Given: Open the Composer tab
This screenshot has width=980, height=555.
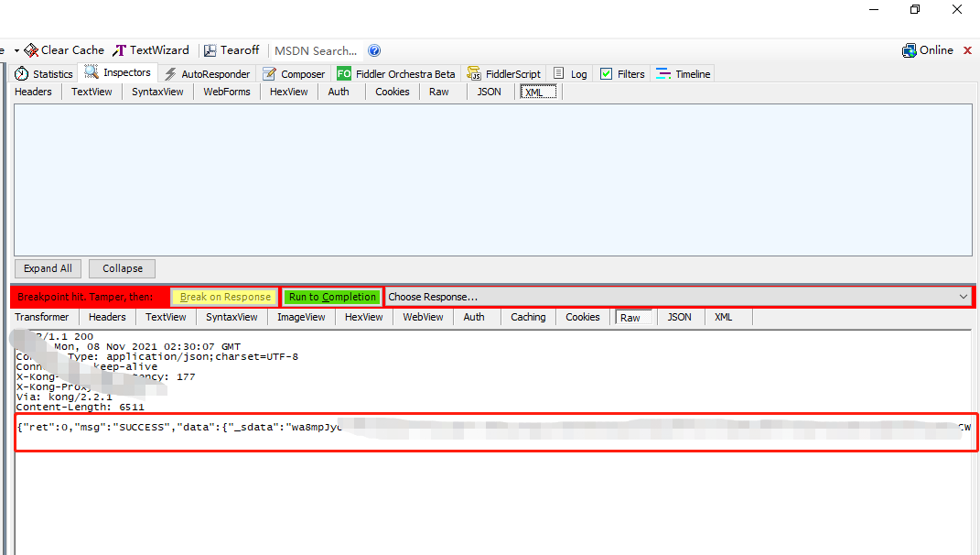Looking at the screenshot, I should coord(295,74).
